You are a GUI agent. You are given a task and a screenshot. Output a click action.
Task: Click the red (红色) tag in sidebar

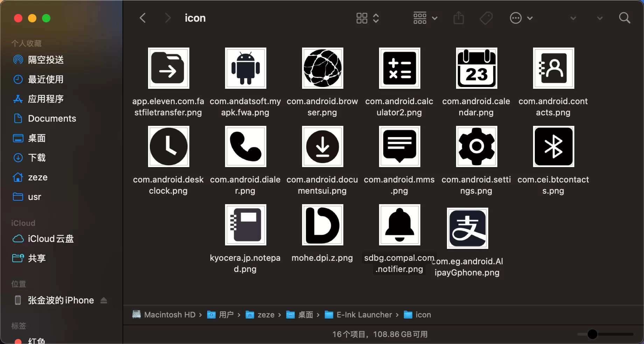click(x=30, y=341)
